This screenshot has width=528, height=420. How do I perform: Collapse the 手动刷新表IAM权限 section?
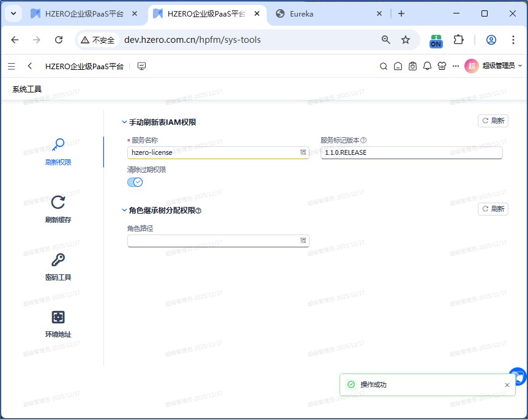(124, 122)
